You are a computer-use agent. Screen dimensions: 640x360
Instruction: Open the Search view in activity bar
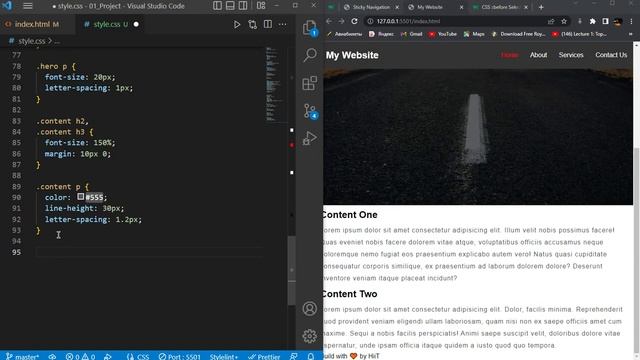[x=310, y=55]
